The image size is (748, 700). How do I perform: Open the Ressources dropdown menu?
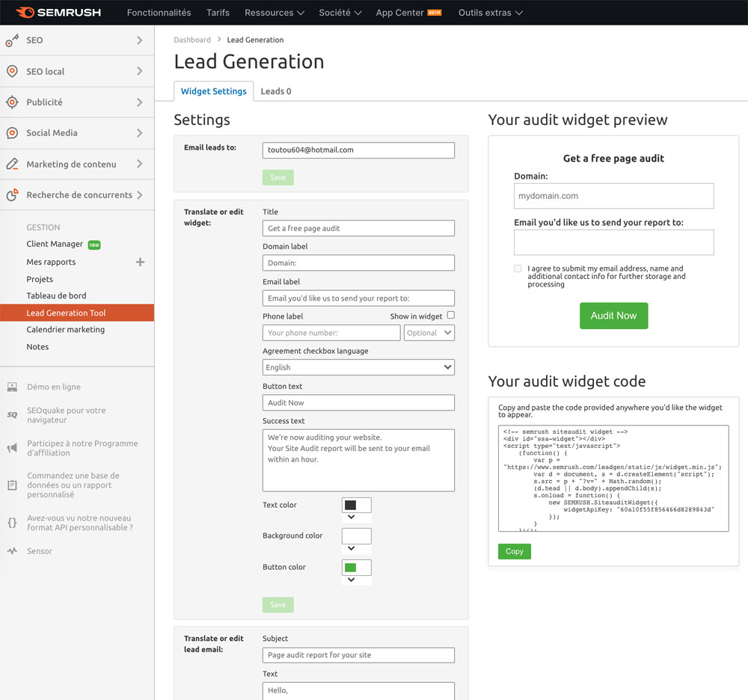point(275,13)
